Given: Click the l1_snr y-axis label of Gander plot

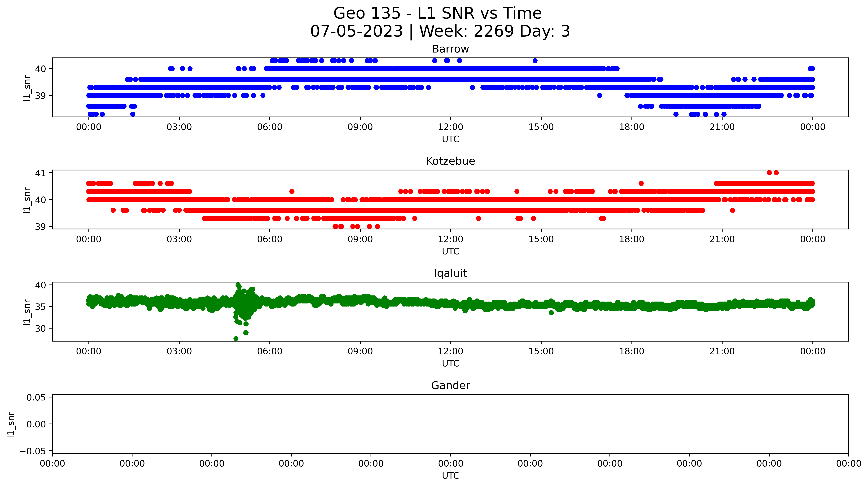Looking at the screenshot, I should [11, 424].
